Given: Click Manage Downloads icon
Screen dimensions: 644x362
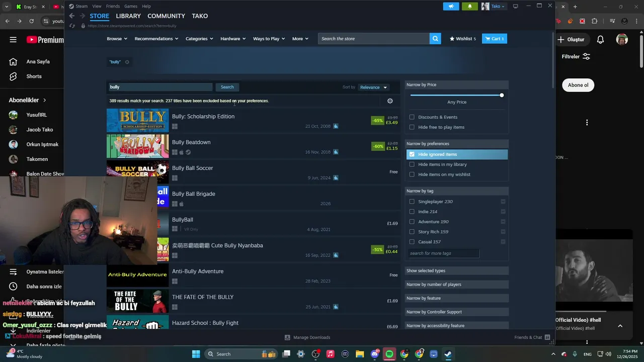Looking at the screenshot, I should pyautogui.click(x=287, y=337).
